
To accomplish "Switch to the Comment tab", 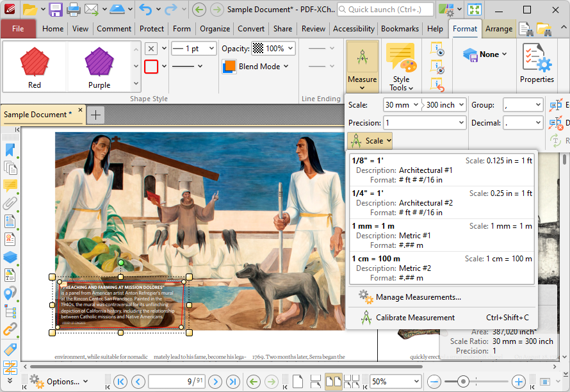I will pyautogui.click(x=114, y=29).
